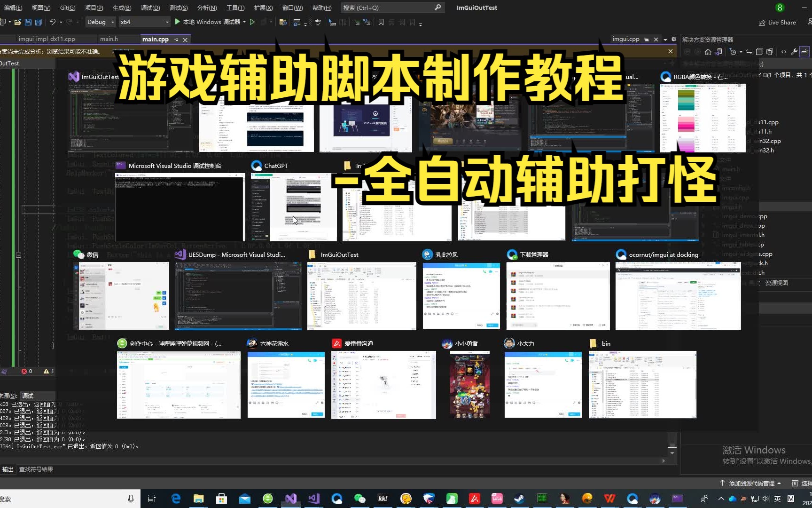Close the main.cpp tab
The image size is (812, 508).
point(185,40)
